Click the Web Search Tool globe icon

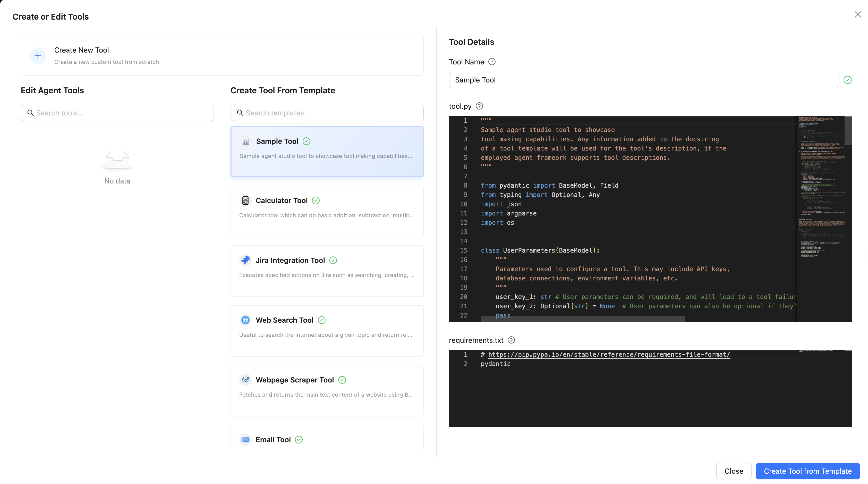point(245,320)
